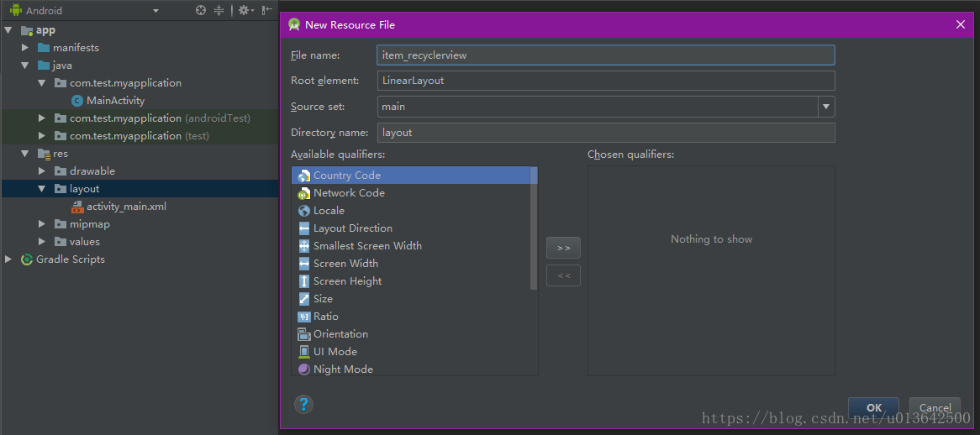980x435 pixels.
Task: Collapse the res folder
Action: [24, 153]
